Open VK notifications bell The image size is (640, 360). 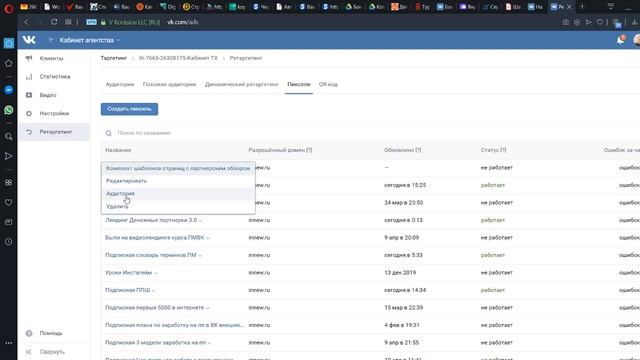(x=620, y=40)
